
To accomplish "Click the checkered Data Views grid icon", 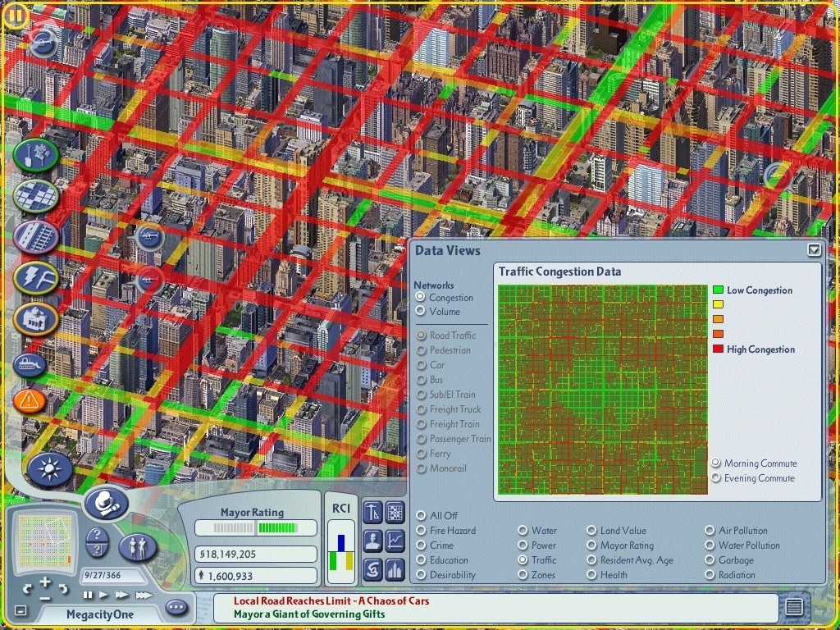I will click(395, 512).
